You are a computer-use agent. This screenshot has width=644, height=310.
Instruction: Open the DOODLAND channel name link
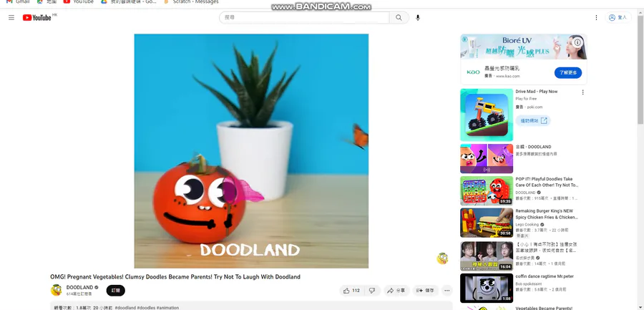pyautogui.click(x=79, y=287)
